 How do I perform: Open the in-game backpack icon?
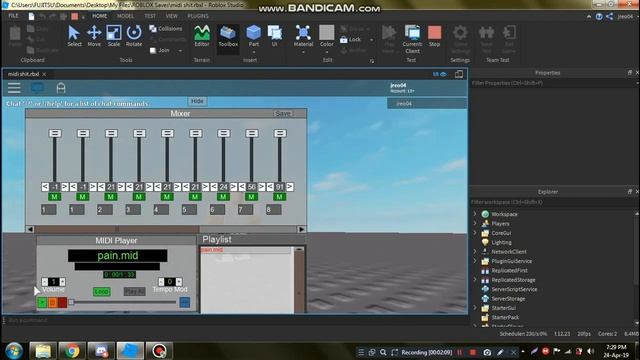[x=61, y=88]
